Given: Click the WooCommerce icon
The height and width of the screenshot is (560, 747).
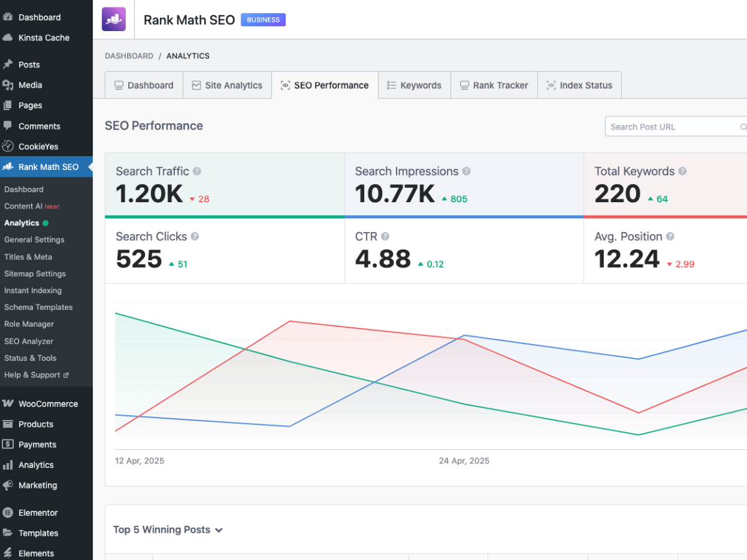Looking at the screenshot, I should (7, 403).
